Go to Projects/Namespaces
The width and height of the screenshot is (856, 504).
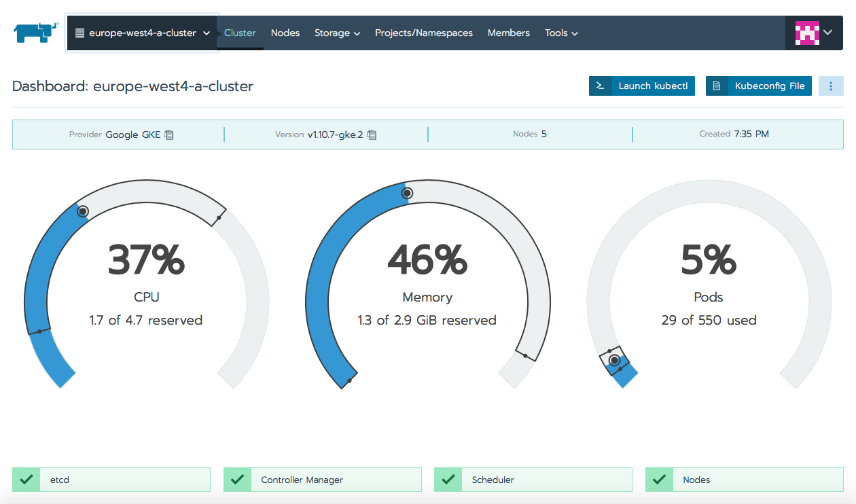424,33
